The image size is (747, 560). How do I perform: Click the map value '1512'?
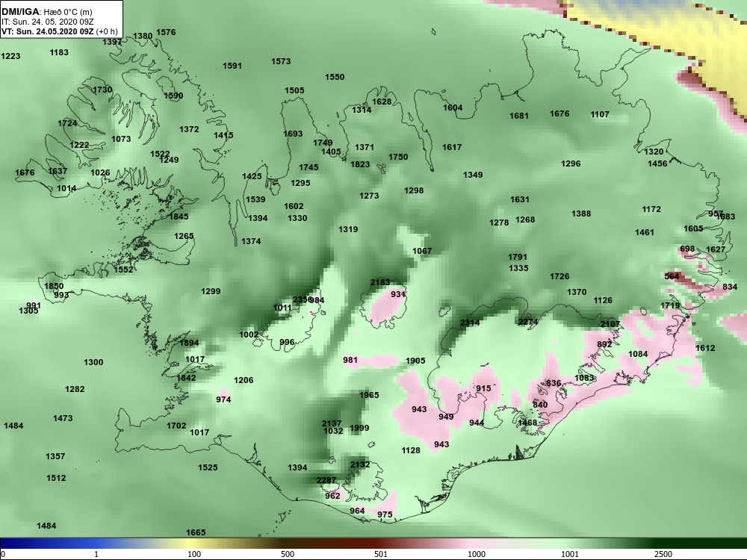click(56, 478)
